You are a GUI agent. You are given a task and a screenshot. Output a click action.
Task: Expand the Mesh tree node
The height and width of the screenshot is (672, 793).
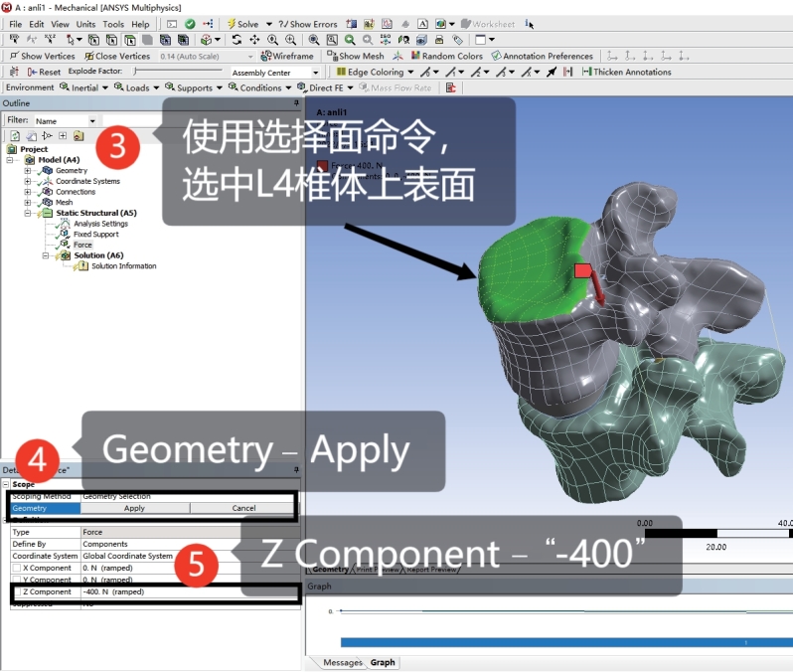pos(27,203)
